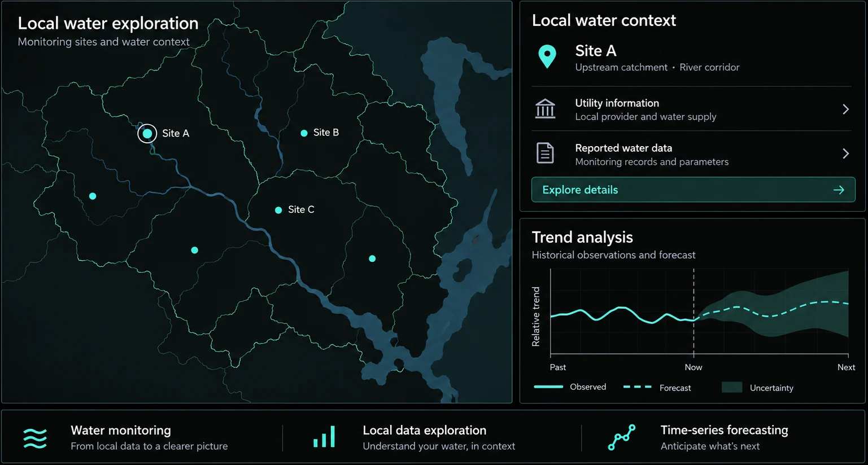Click 'Monitoring sites and water context' subtitle

tap(103, 42)
